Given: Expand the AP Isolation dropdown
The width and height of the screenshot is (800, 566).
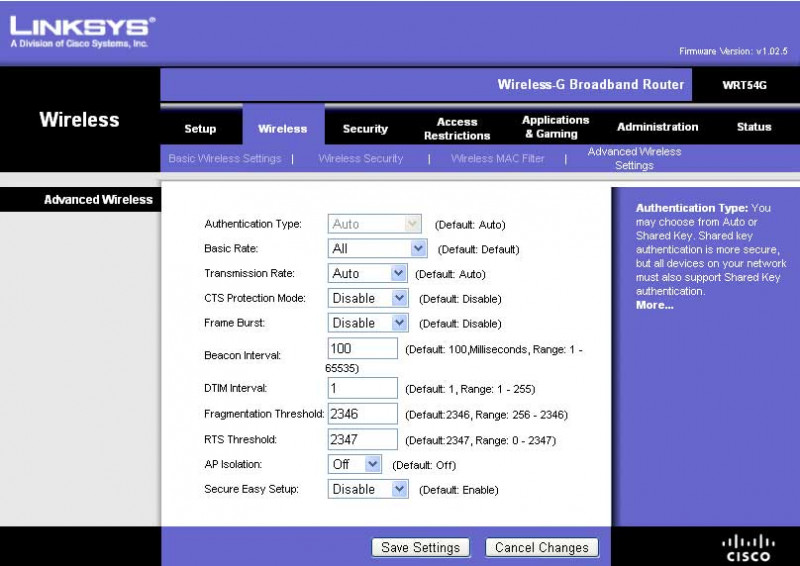Looking at the screenshot, I should (356, 464).
